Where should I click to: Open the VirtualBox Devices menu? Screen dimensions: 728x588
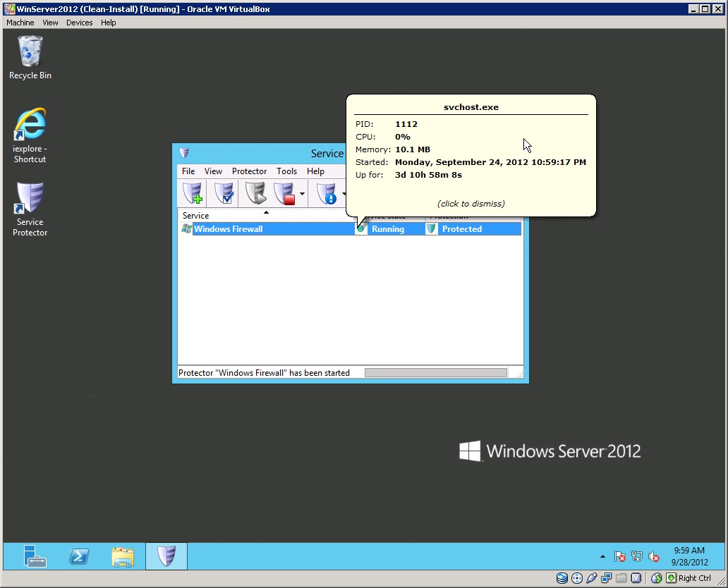80,23
